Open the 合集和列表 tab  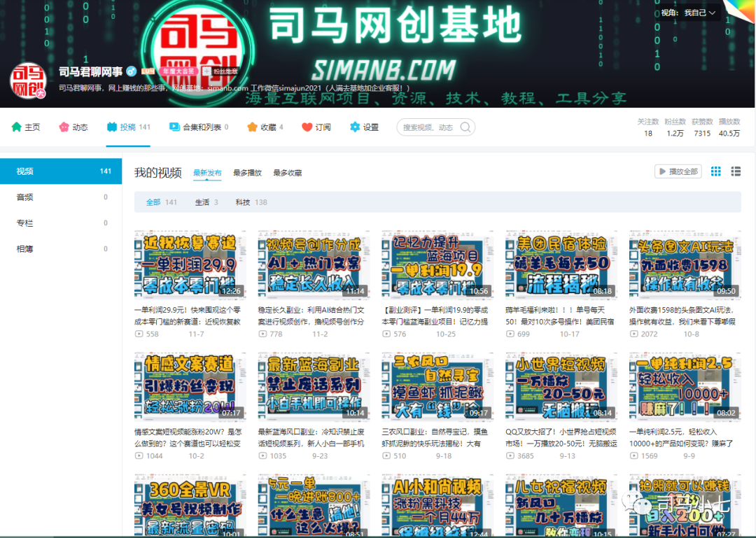click(x=199, y=127)
